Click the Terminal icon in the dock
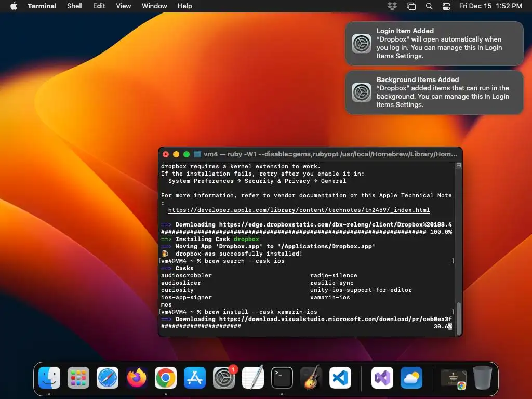532x399 pixels. 282,377
